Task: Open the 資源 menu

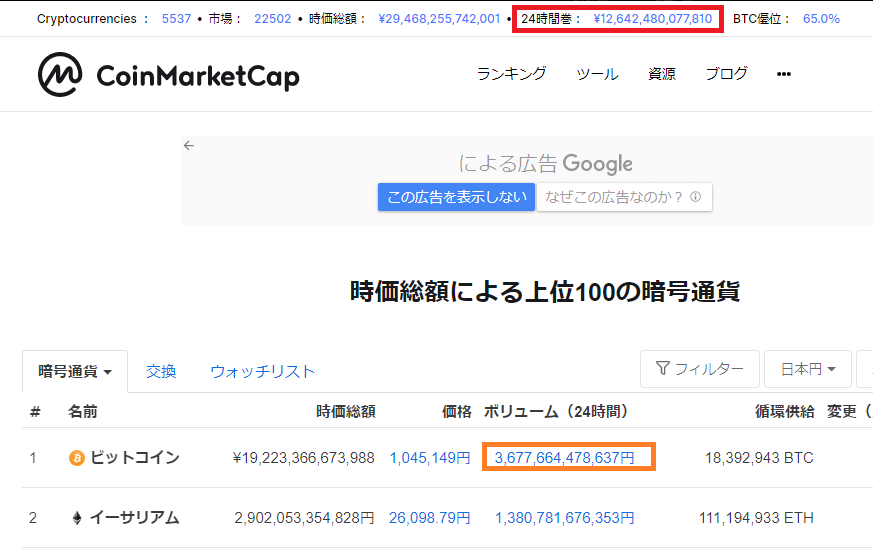Action: point(662,73)
